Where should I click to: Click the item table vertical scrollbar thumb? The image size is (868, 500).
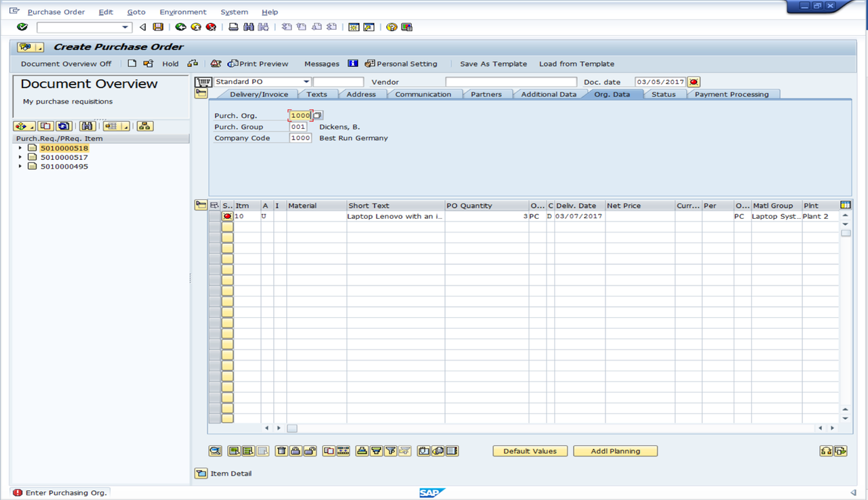(845, 233)
